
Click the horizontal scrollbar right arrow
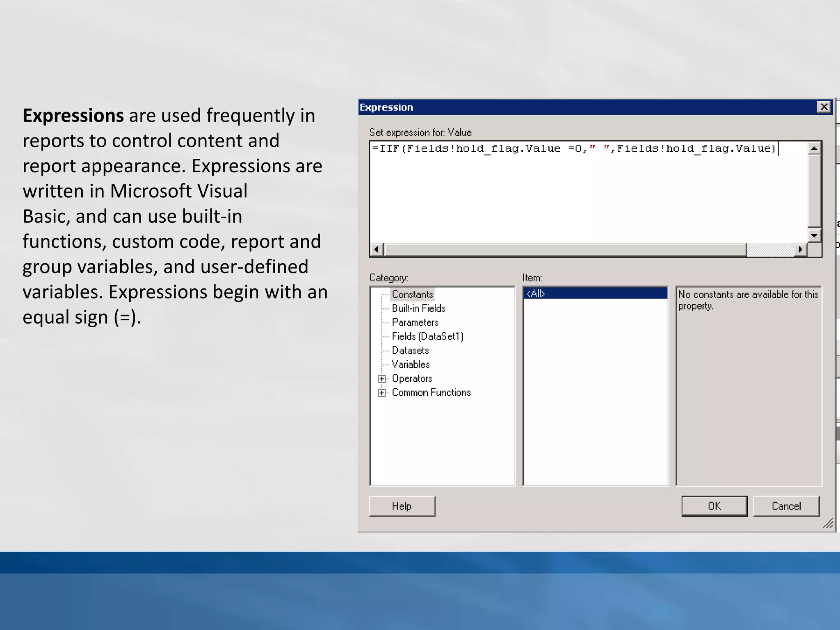[x=800, y=249]
